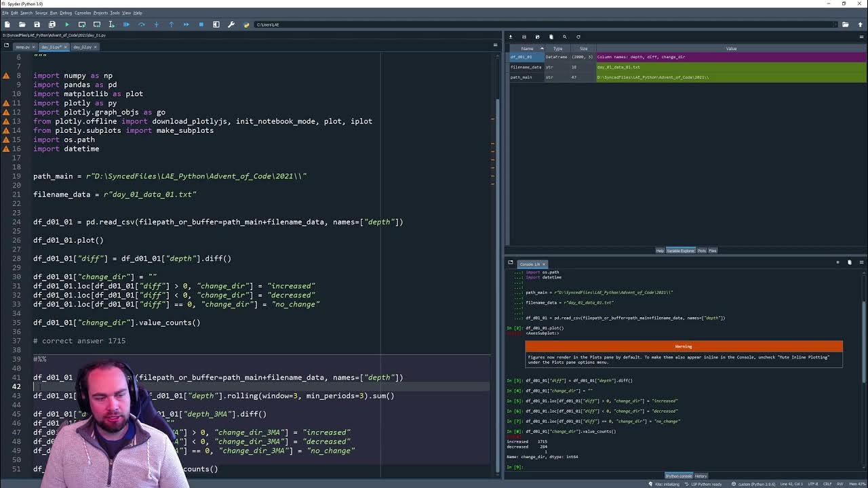Save variable data in Variable Explorer

click(524, 37)
